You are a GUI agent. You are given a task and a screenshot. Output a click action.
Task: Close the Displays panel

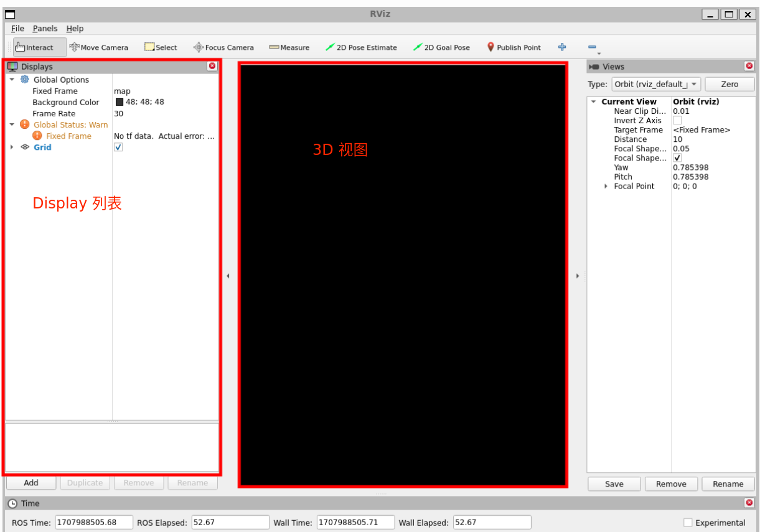[212, 66]
